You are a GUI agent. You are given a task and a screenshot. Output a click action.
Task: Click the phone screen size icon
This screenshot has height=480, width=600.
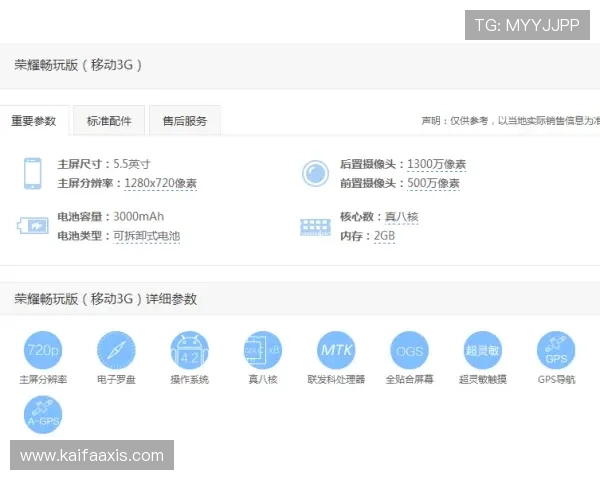tap(33, 173)
